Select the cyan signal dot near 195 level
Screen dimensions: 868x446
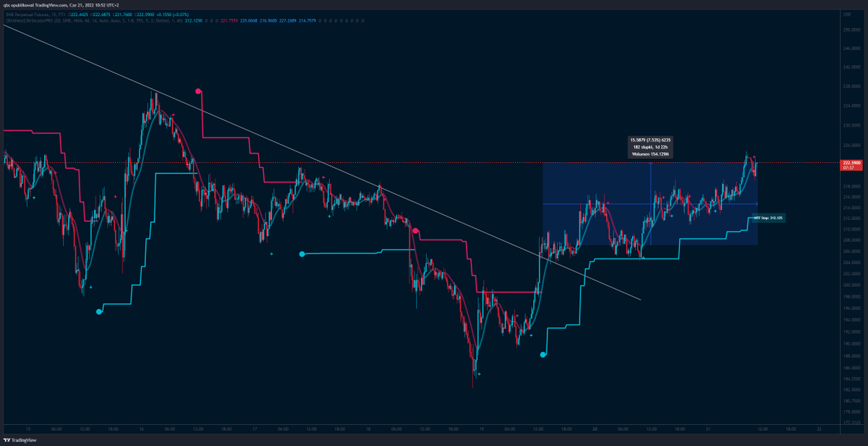99,311
